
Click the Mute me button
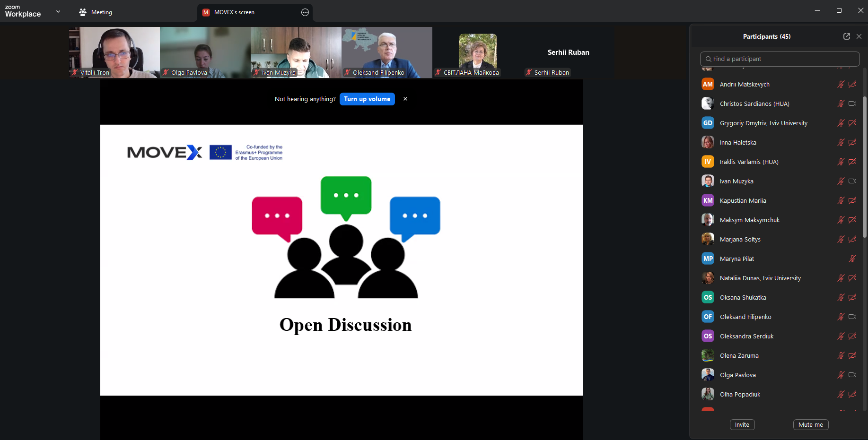[810, 425]
